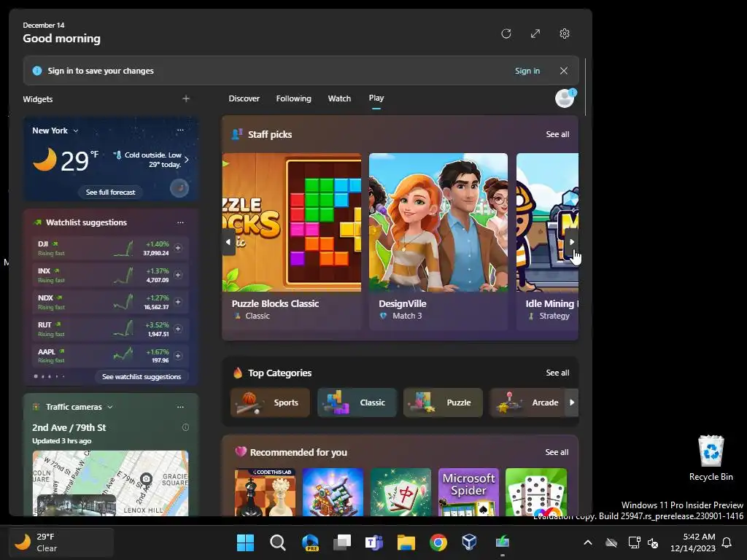Viewport: 747px width, 560px height.
Task: Open the dominoes game thumbnail
Action: point(536,492)
